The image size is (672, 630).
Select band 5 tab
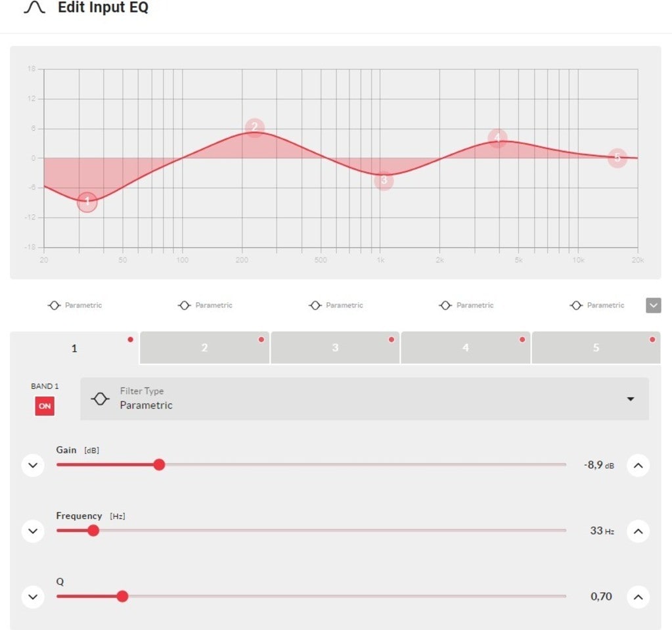(x=596, y=348)
